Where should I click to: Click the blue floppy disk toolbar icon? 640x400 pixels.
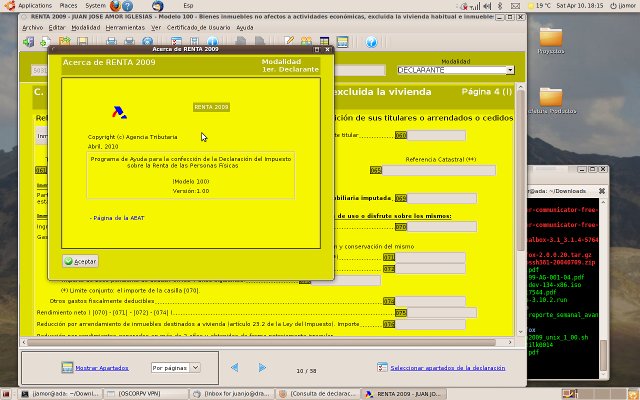[x=194, y=41]
